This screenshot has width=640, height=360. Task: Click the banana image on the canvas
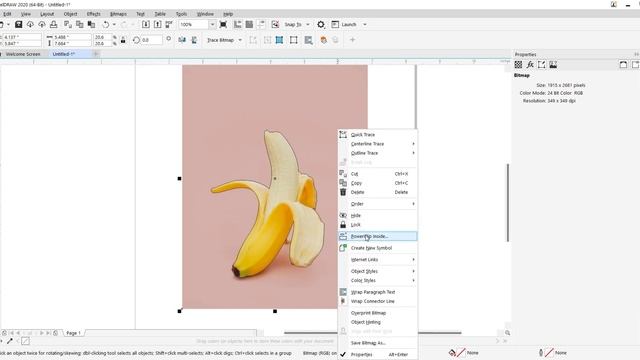pos(269,204)
